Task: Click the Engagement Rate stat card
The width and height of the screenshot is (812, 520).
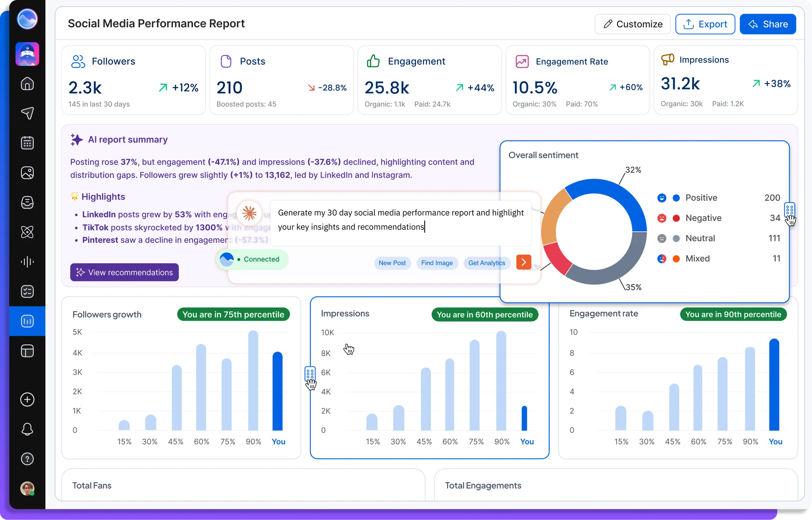Action: coord(577,80)
